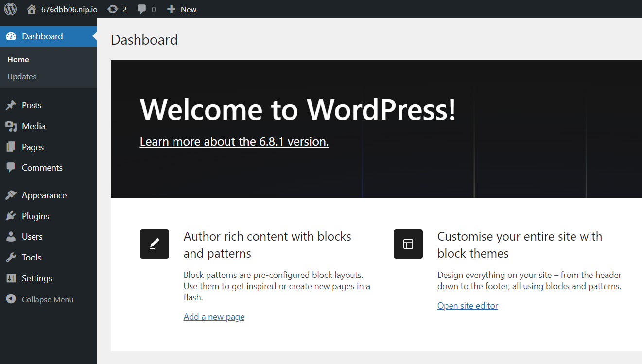This screenshot has height=364, width=642.
Task: Open the Posts menu
Action: [x=49, y=105]
